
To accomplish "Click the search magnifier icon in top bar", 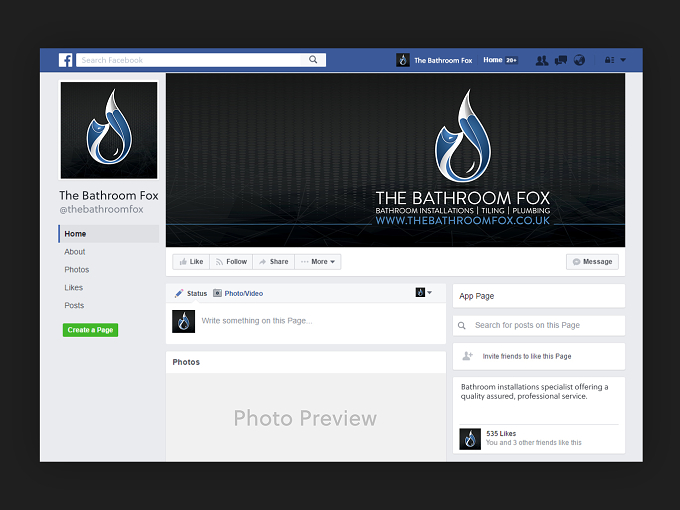I will pos(313,60).
